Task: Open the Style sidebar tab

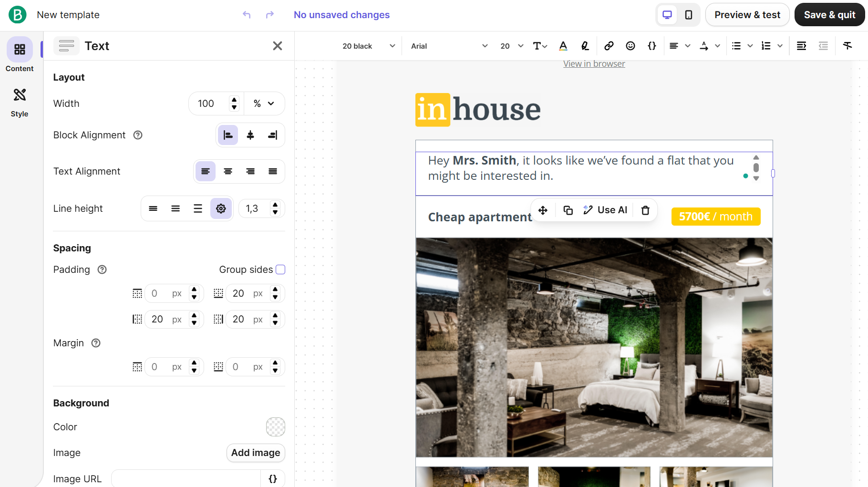Action: tap(20, 102)
